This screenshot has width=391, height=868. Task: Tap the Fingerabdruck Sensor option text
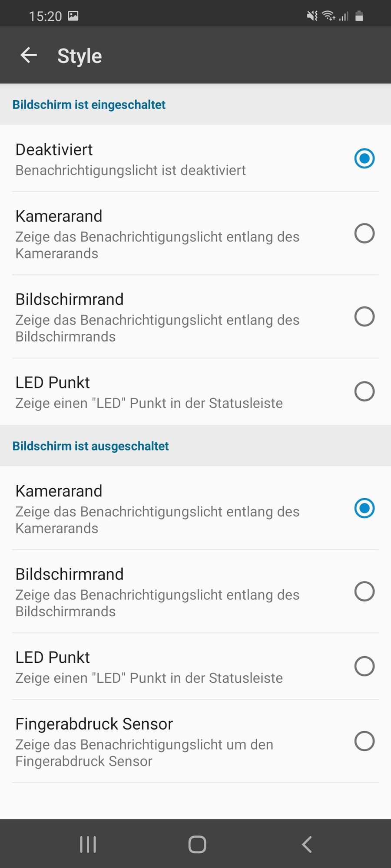pos(94,724)
